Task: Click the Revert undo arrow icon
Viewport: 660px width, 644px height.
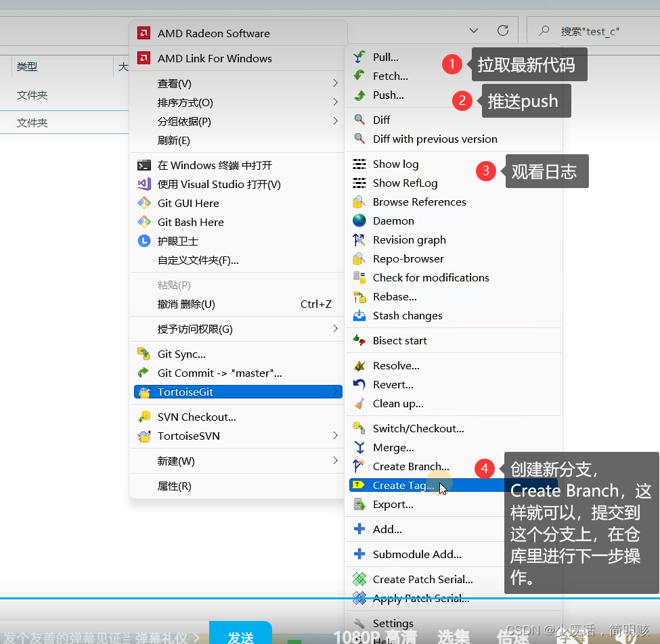Action: tap(359, 384)
